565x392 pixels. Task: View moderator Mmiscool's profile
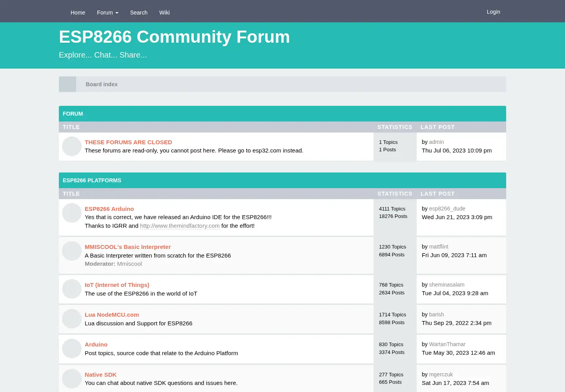[x=129, y=264]
